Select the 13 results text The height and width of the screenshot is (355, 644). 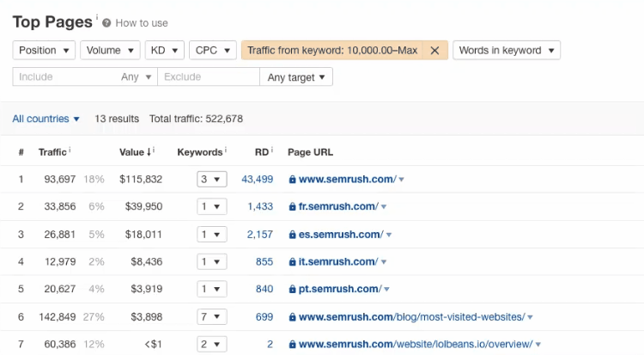117,119
